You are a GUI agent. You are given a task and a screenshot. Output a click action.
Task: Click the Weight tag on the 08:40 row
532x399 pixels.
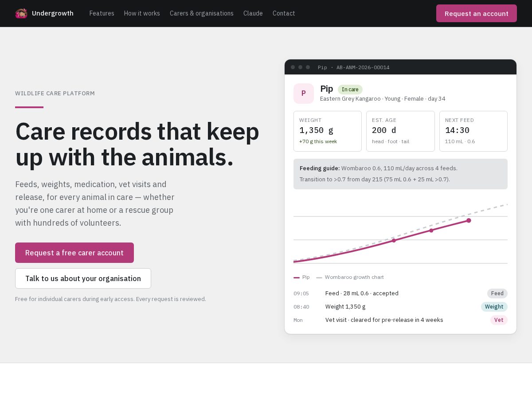[x=494, y=307]
